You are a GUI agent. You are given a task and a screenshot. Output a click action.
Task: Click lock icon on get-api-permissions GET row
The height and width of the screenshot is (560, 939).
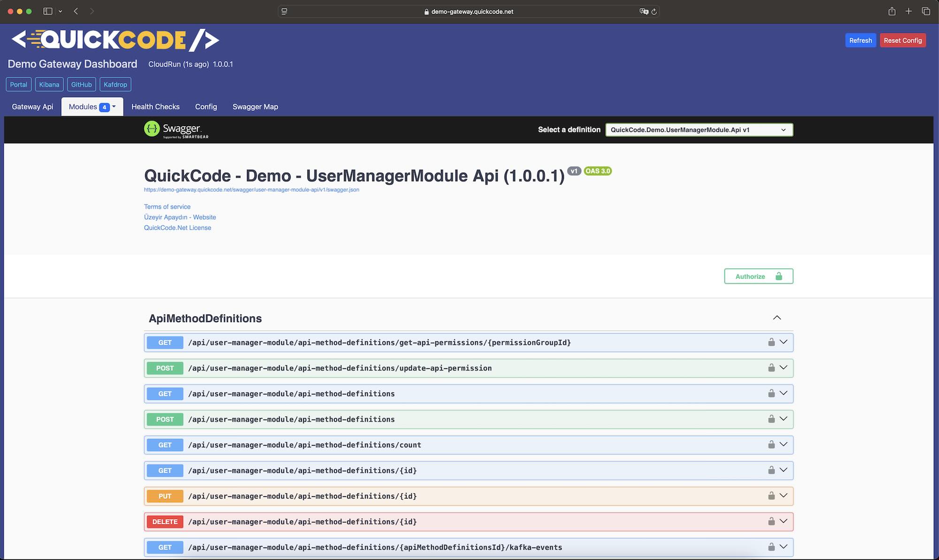click(771, 342)
